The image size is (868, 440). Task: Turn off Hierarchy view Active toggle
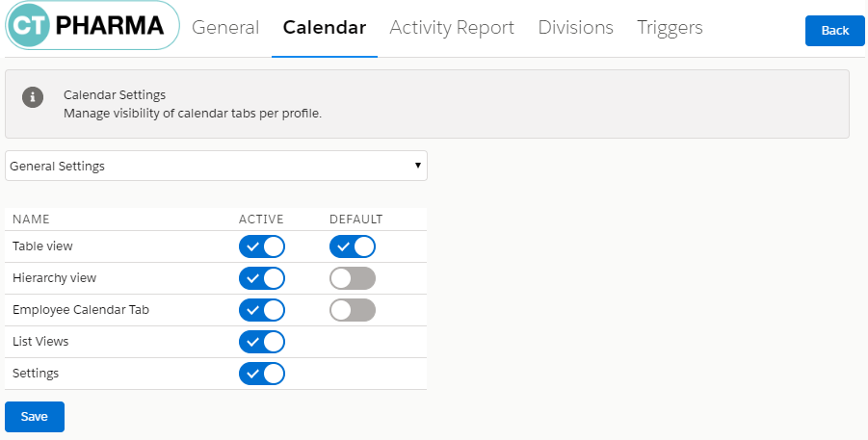[262, 278]
